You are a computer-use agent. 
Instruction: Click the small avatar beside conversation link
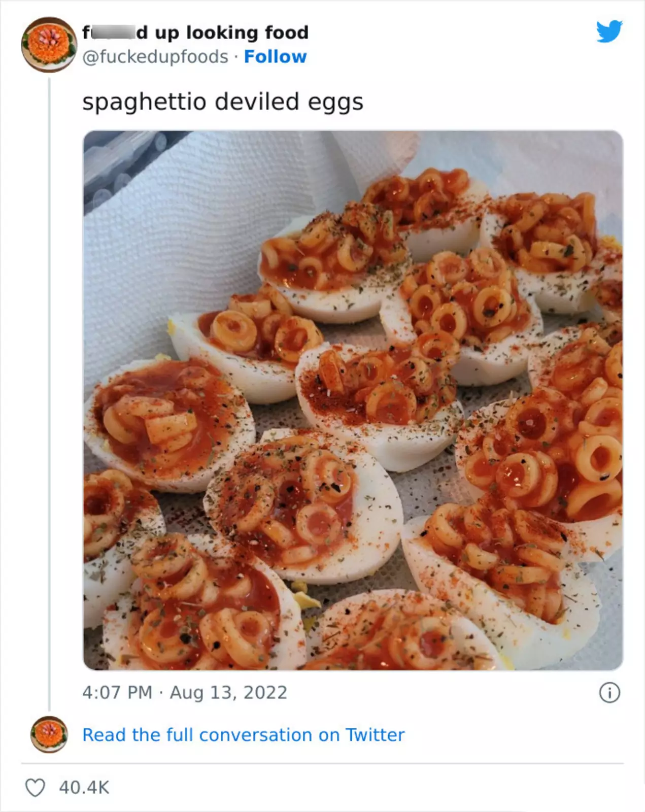click(x=49, y=734)
